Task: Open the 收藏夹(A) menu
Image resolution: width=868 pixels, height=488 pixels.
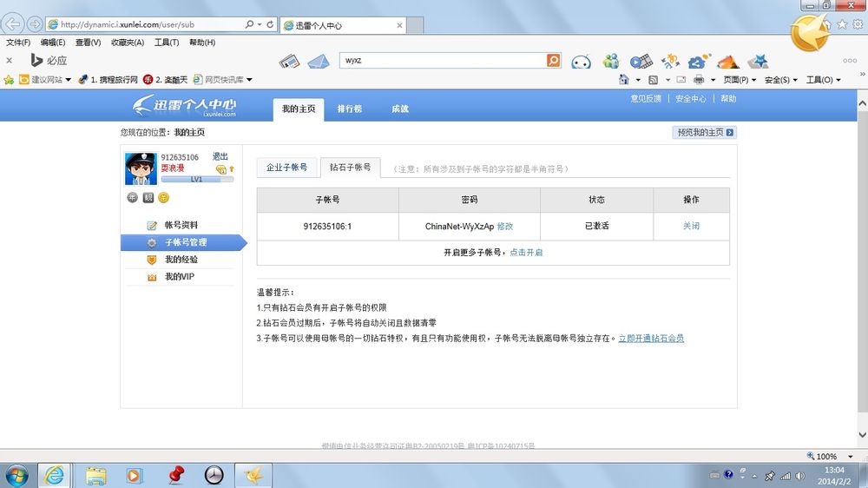Action: pos(128,42)
